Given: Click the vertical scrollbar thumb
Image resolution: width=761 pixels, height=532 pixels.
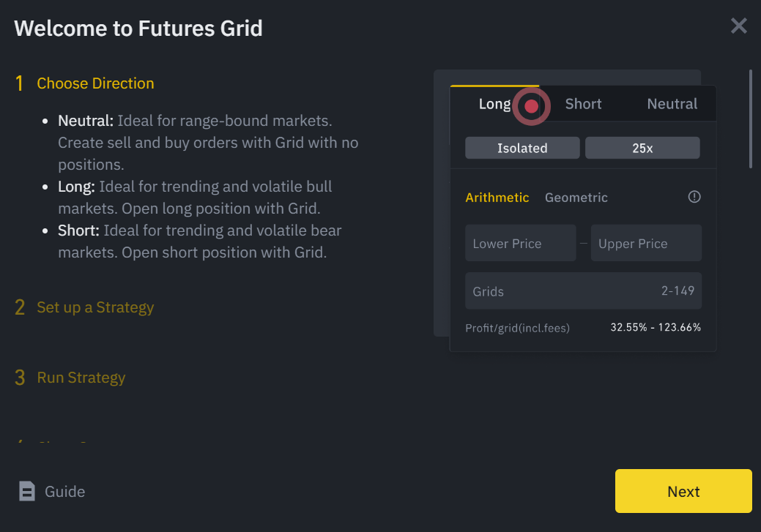Looking at the screenshot, I should [750, 119].
